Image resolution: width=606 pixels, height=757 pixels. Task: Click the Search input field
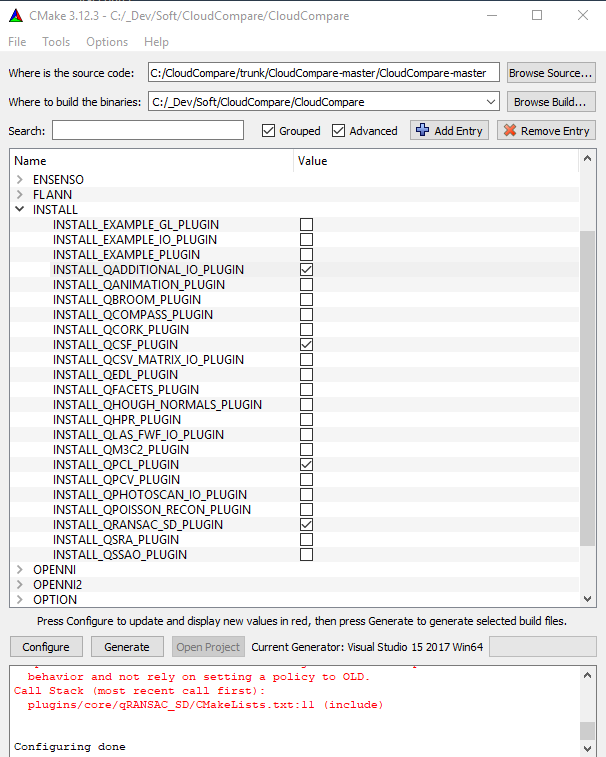pyautogui.click(x=148, y=130)
